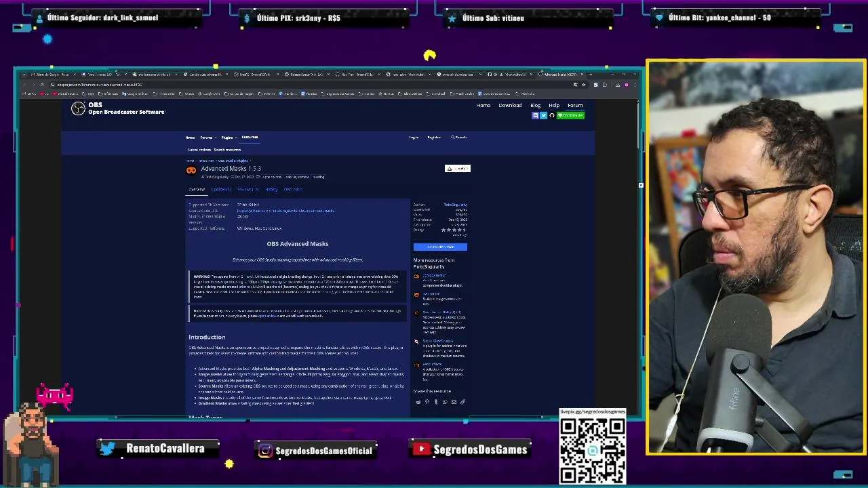Open the FiniteSingularity author link in sidebar
868x488 pixels.
(456, 205)
